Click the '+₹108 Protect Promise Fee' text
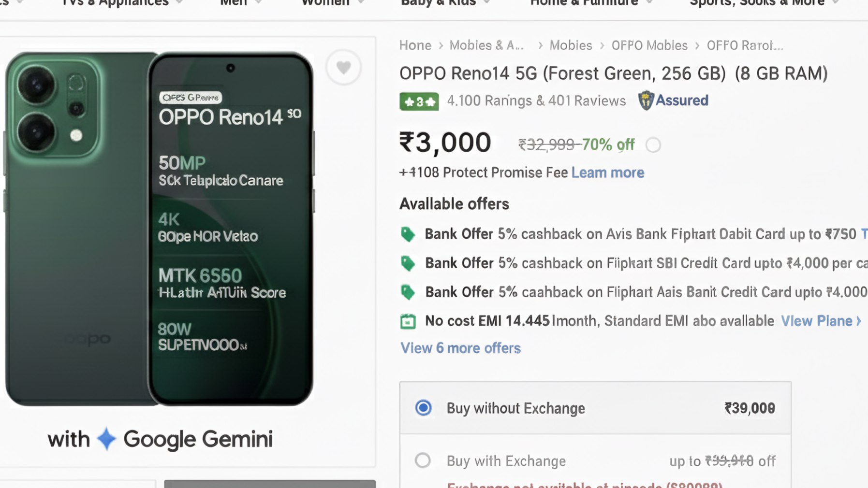This screenshot has width=868, height=488. (484, 172)
